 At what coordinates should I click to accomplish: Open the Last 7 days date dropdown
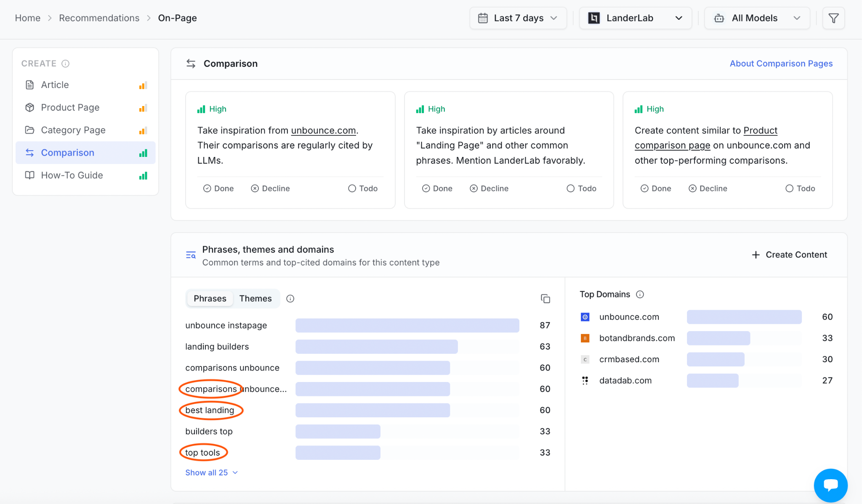click(518, 18)
